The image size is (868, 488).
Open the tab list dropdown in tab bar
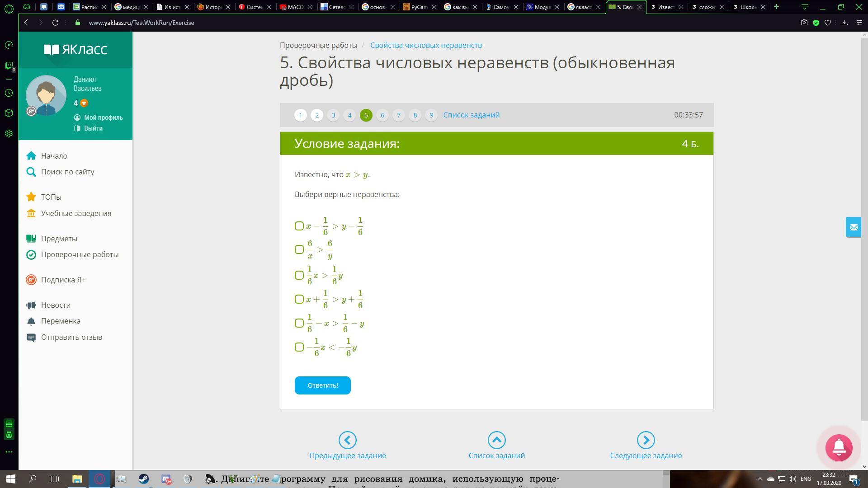[x=804, y=7]
